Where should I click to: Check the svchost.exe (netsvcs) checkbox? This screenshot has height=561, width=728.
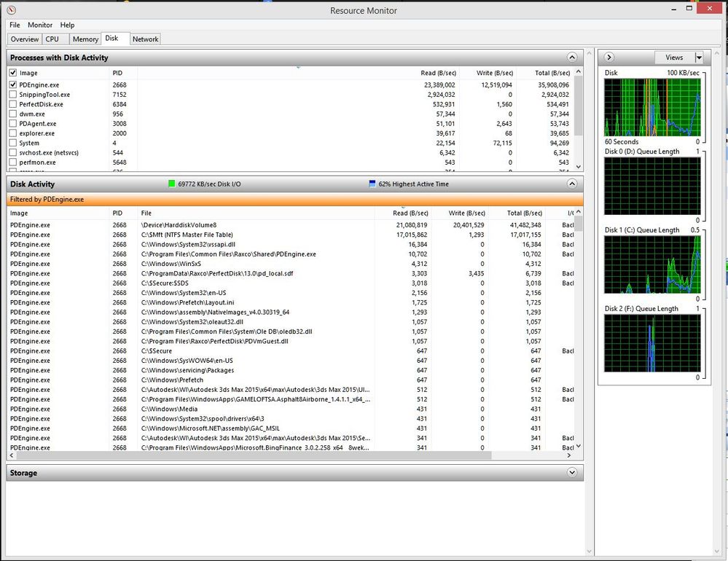click(13, 153)
